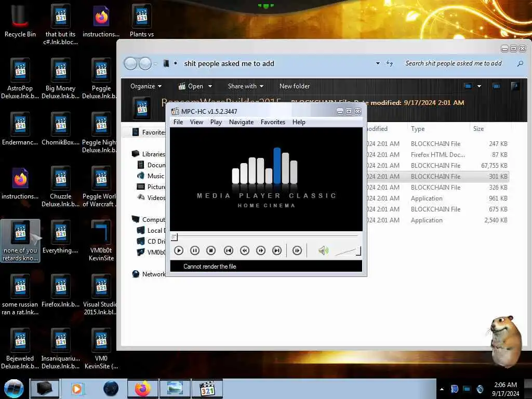The height and width of the screenshot is (399, 532).
Task: Select the 67,755 KB BLOCKCHAIN file row
Action: [x=437, y=166]
